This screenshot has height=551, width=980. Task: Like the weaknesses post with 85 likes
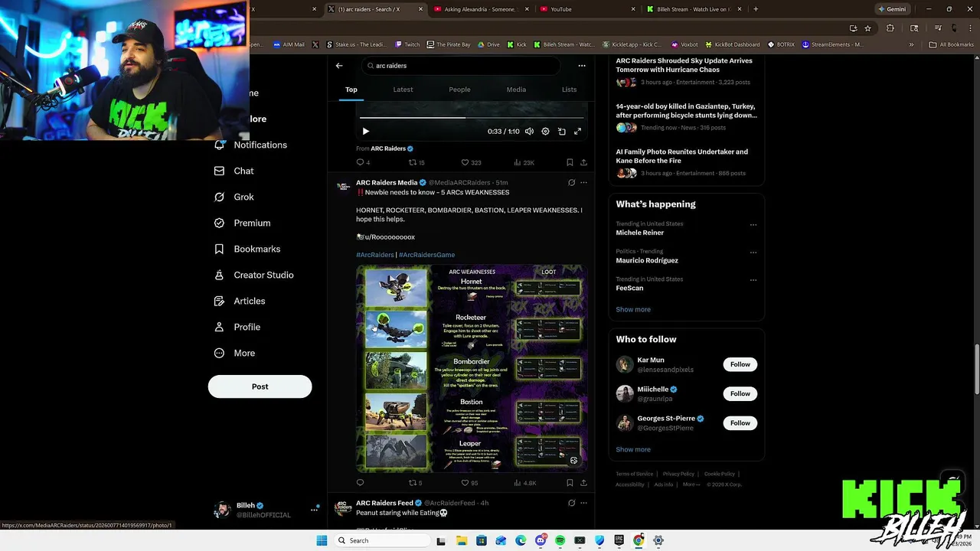click(469, 483)
